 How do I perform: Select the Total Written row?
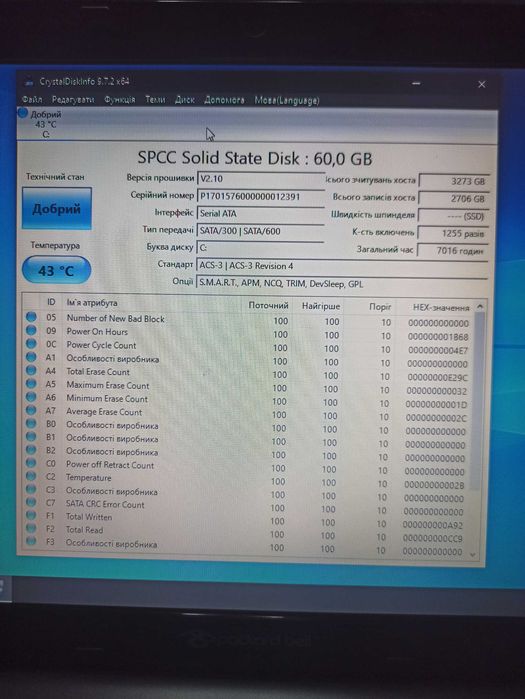(x=244, y=519)
